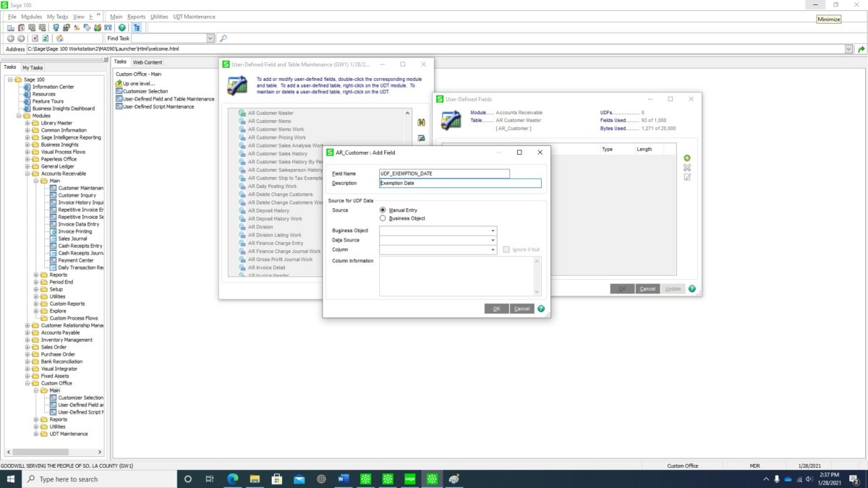Screen dimensions: 868x488
Task: Check the Ignore if Null checkbox
Action: [506, 249]
